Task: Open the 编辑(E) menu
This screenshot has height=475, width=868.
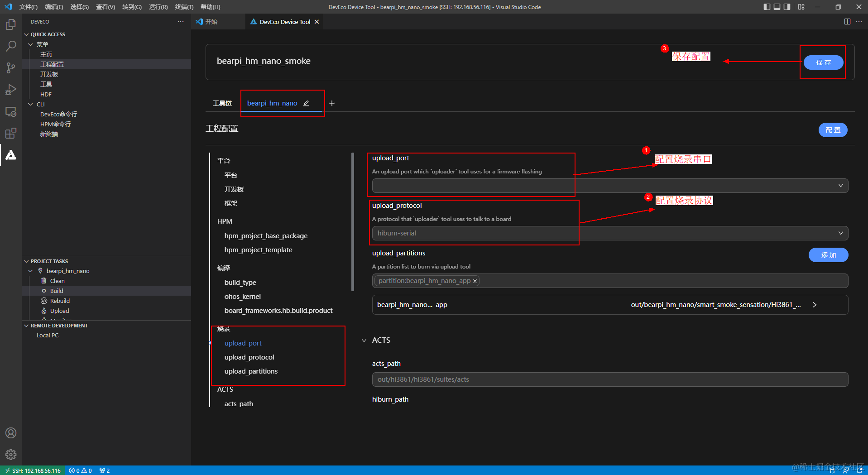Action: (54, 7)
